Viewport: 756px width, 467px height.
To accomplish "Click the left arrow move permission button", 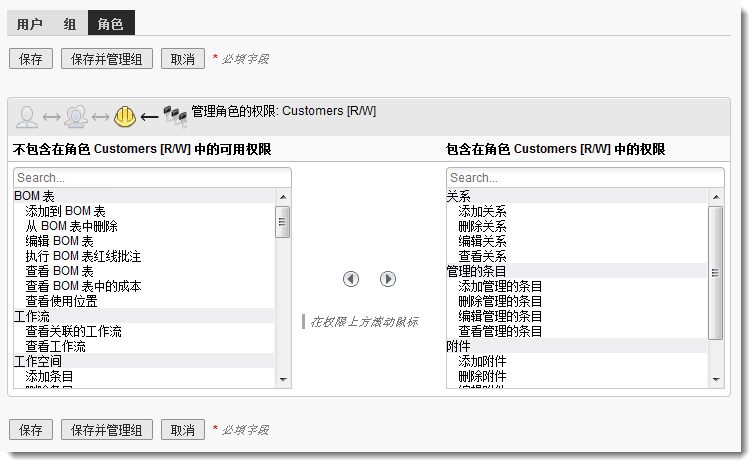I will 351,279.
